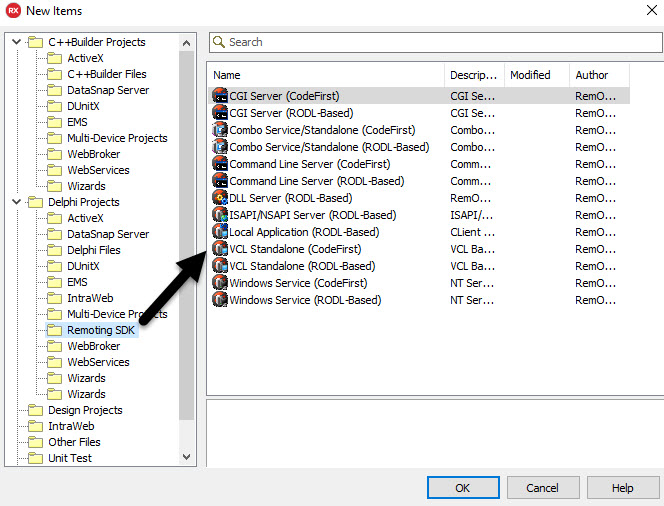Sort by the Author column header
The image size is (664, 506).
pos(599,75)
